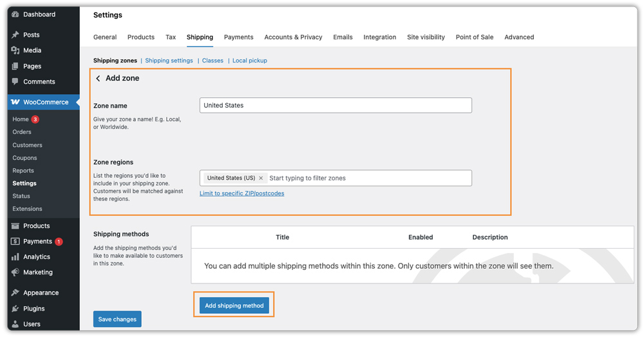Remove United States (US) region tag

[x=261, y=178]
